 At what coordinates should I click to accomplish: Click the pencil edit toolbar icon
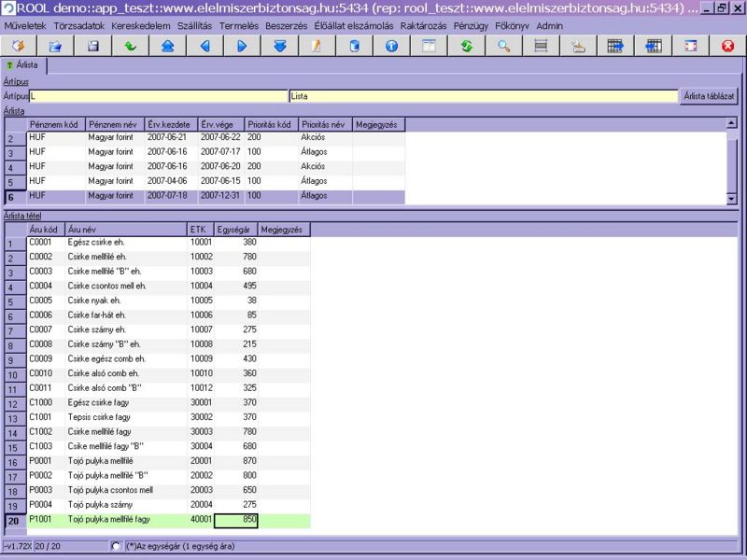(x=317, y=46)
